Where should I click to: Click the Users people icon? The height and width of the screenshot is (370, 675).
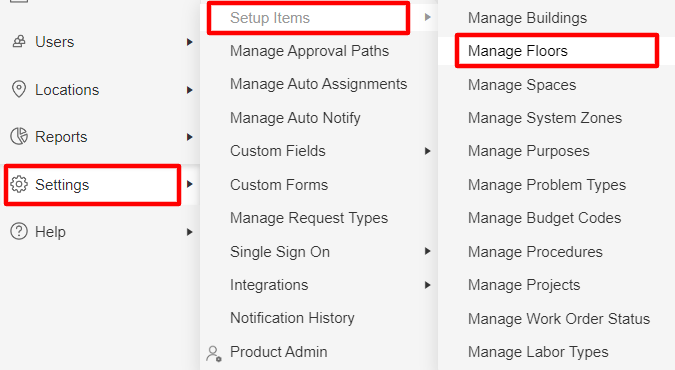click(19, 42)
